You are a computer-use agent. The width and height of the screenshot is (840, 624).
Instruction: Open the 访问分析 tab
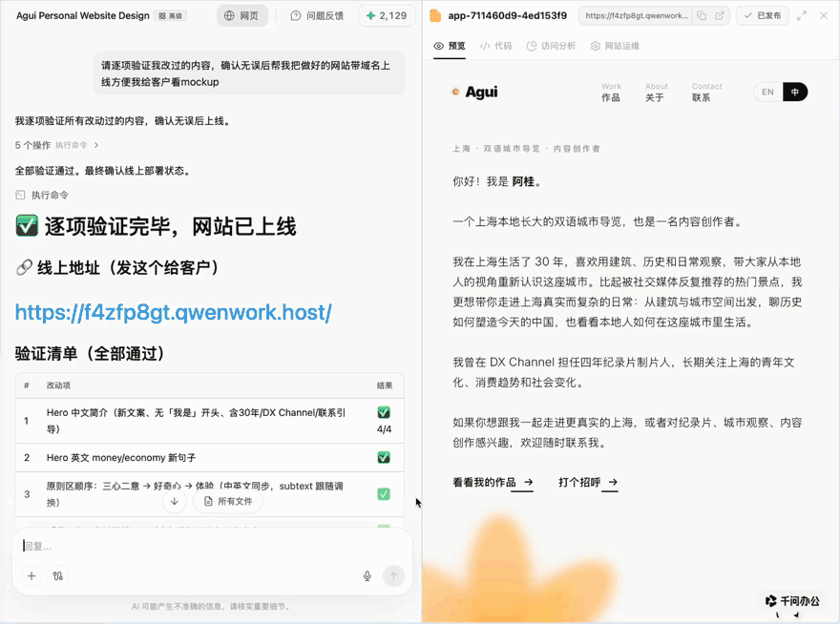click(551, 46)
